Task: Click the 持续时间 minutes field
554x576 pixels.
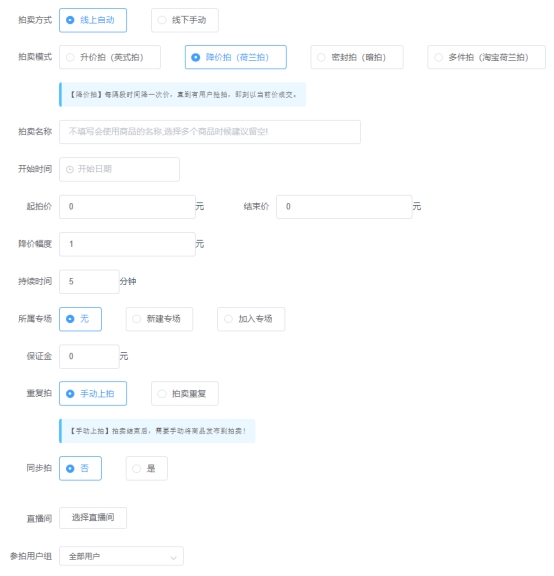Action: (89, 282)
